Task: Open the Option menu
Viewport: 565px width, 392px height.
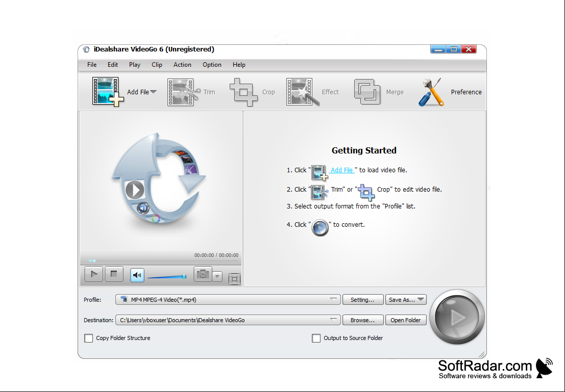Action: coord(212,65)
